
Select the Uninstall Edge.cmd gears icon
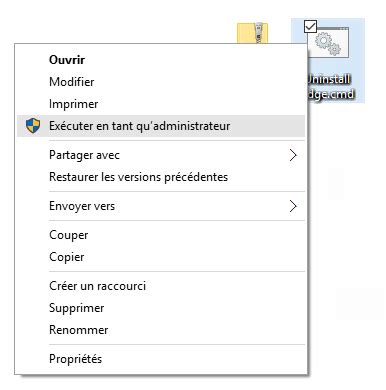pyautogui.click(x=330, y=42)
